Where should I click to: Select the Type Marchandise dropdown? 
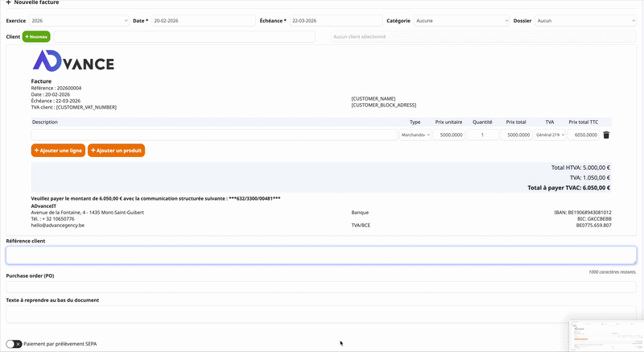(415, 135)
